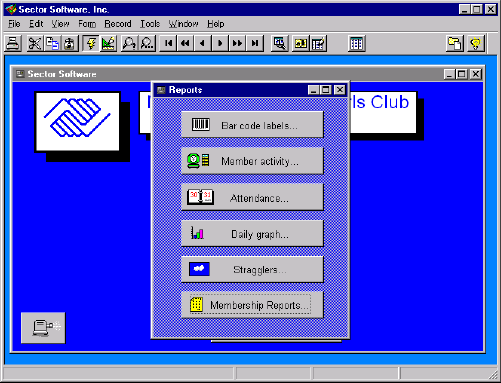
Task: Open Bar code labels report
Action: (252, 125)
